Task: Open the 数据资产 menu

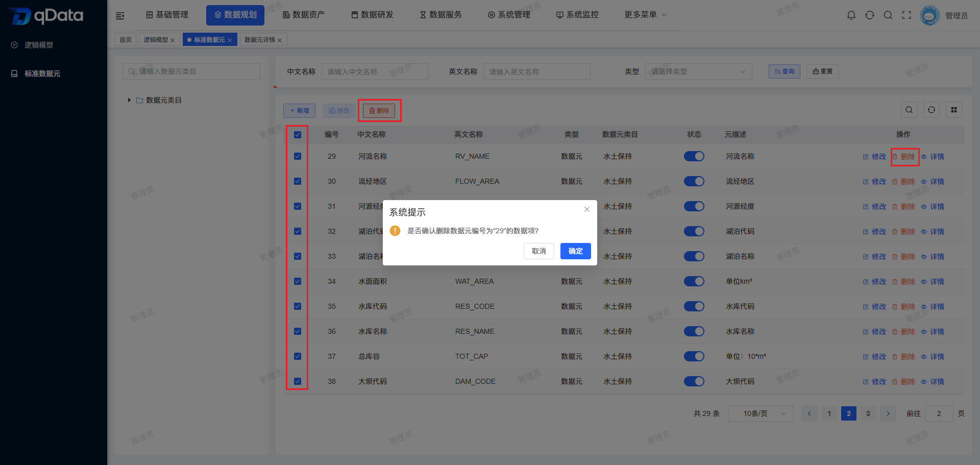Action: (x=304, y=15)
